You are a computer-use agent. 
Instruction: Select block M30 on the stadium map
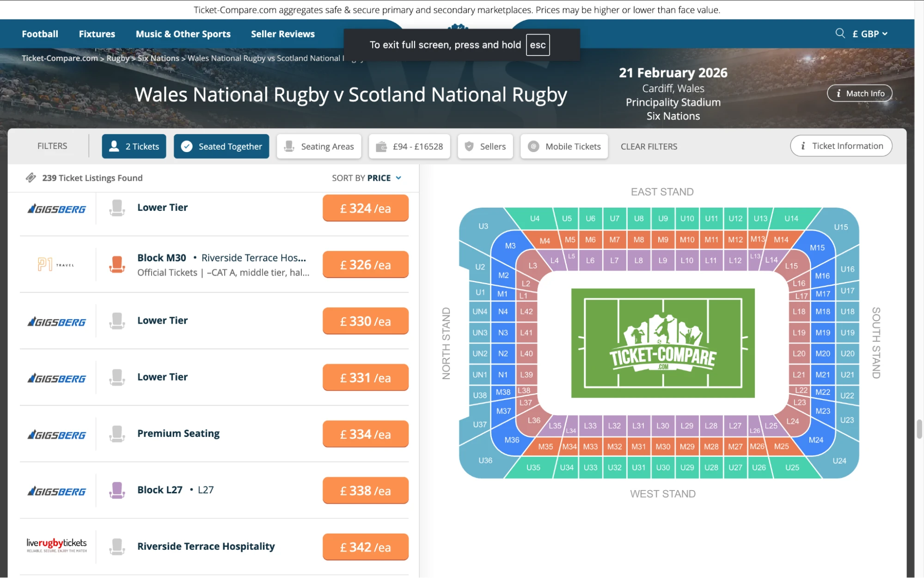[662, 447]
